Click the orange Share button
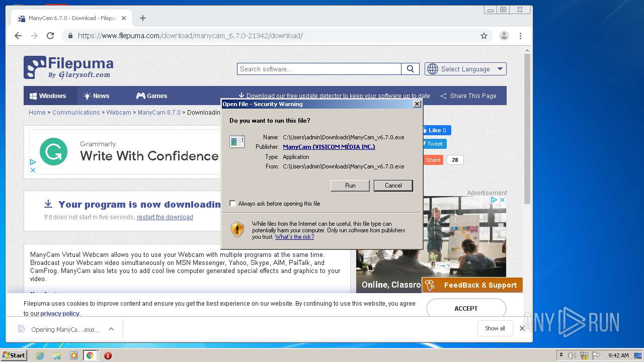This screenshot has height=362, width=644. tap(433, 160)
